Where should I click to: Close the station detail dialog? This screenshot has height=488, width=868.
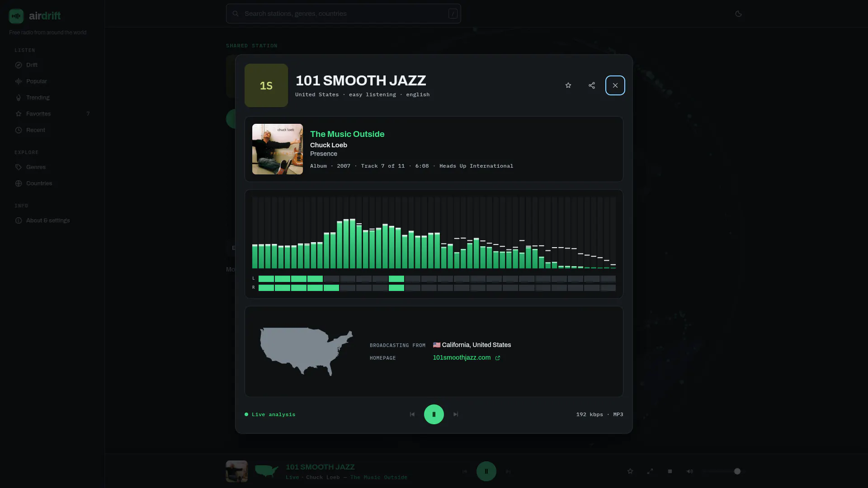pyautogui.click(x=615, y=85)
